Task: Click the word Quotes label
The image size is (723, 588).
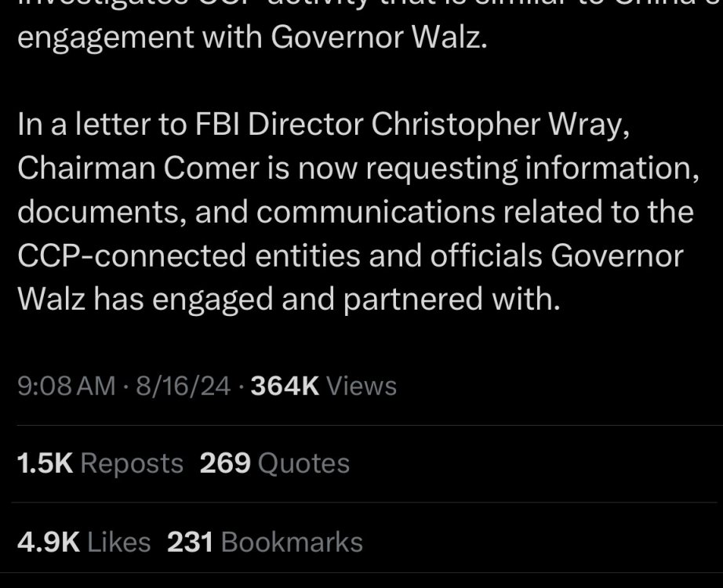Action: [x=303, y=463]
